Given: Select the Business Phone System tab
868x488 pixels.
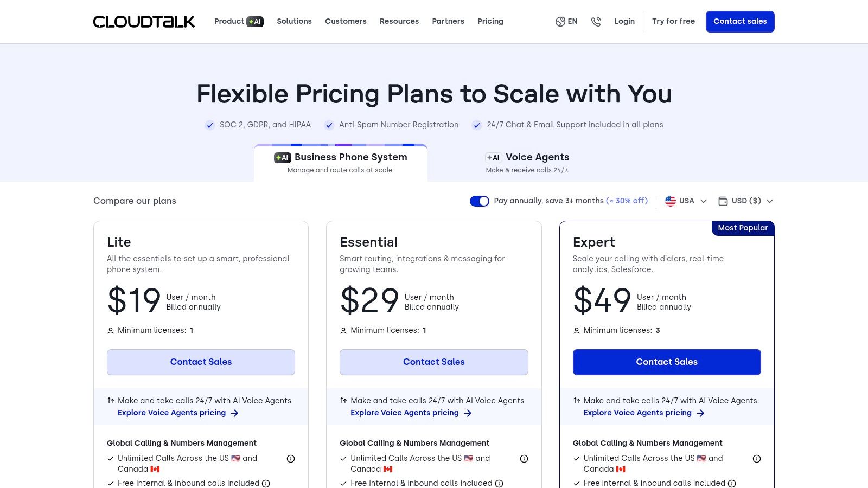Looking at the screenshot, I should click(341, 163).
